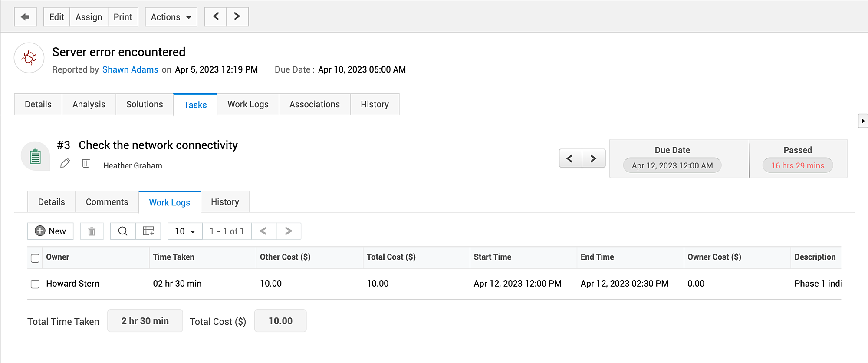This screenshot has width=868, height=363.
Task: Show previous task using left arrow
Action: (x=570, y=158)
